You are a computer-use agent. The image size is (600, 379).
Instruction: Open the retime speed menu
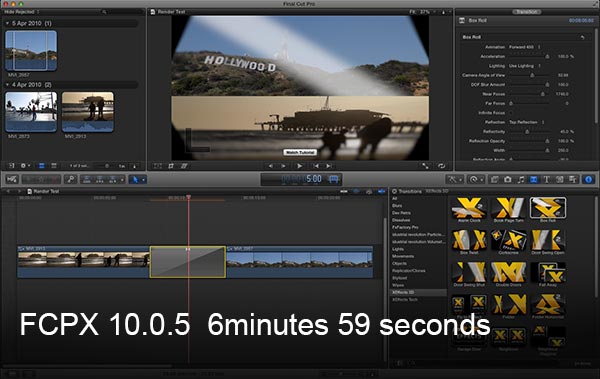point(476,179)
